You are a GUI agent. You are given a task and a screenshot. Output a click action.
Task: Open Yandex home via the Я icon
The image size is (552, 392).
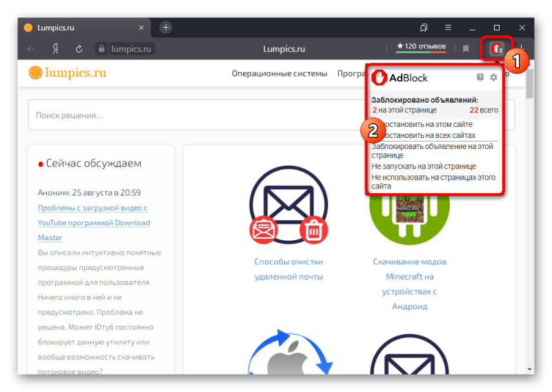pos(55,48)
